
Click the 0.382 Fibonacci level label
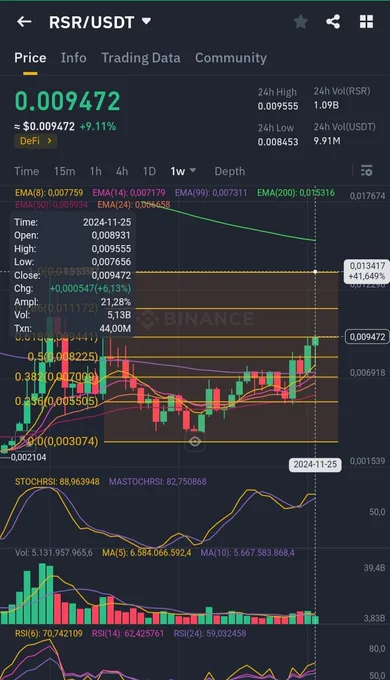click(56, 377)
